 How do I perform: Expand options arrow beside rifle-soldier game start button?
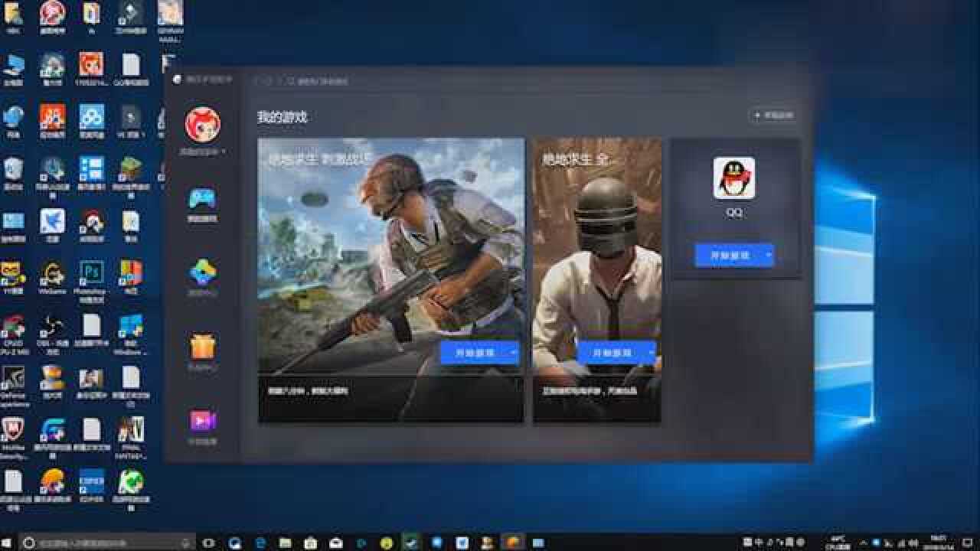(514, 353)
